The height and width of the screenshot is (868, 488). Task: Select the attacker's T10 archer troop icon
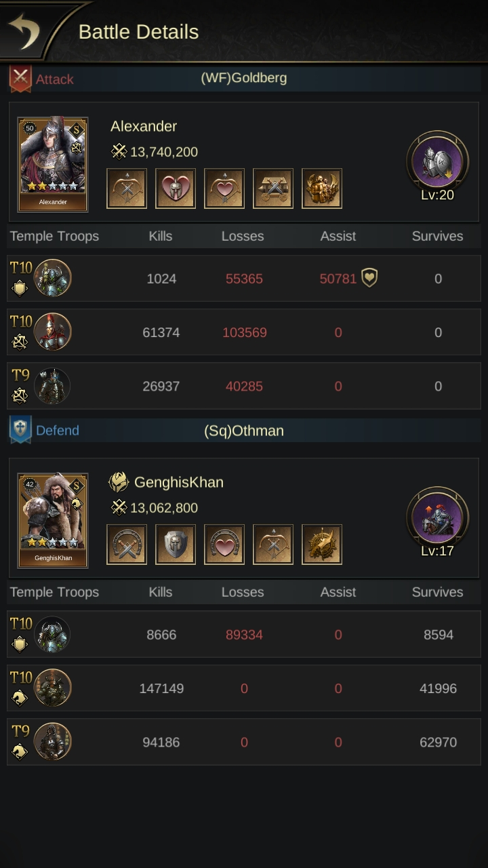pos(52,332)
